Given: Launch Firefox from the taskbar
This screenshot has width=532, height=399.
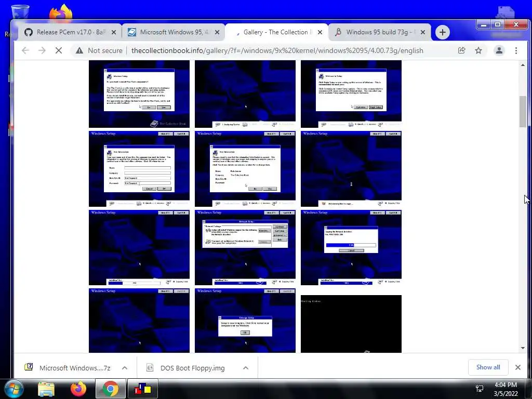Looking at the screenshot, I should 78,389.
